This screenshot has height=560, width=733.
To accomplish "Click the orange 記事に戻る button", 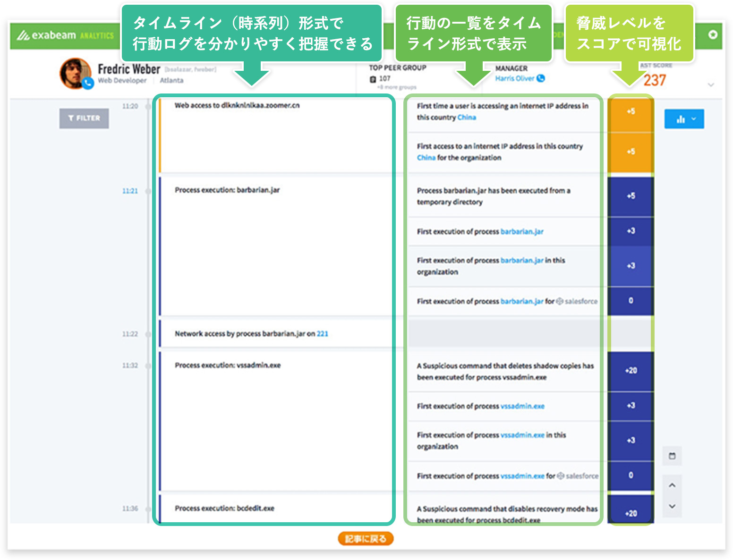I will [366, 539].
